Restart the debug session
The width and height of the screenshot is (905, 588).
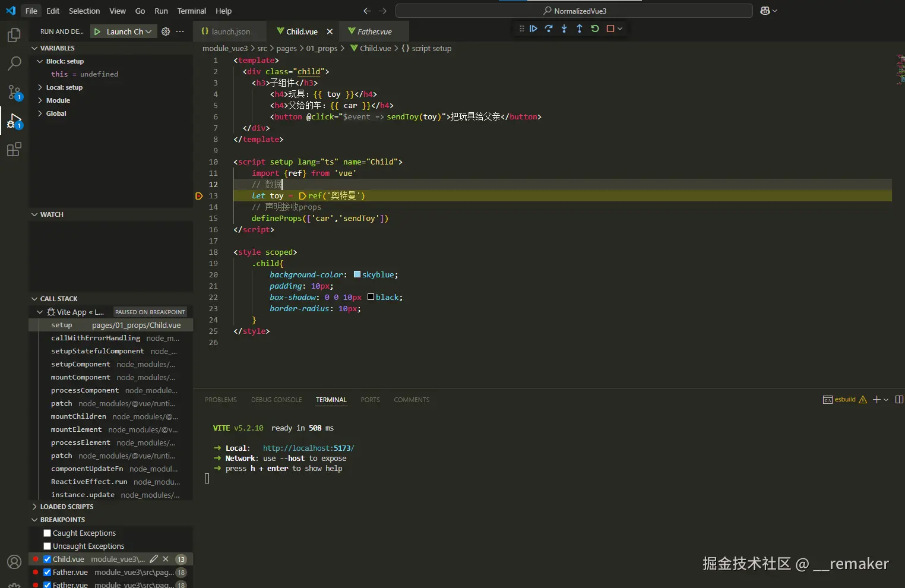point(595,29)
